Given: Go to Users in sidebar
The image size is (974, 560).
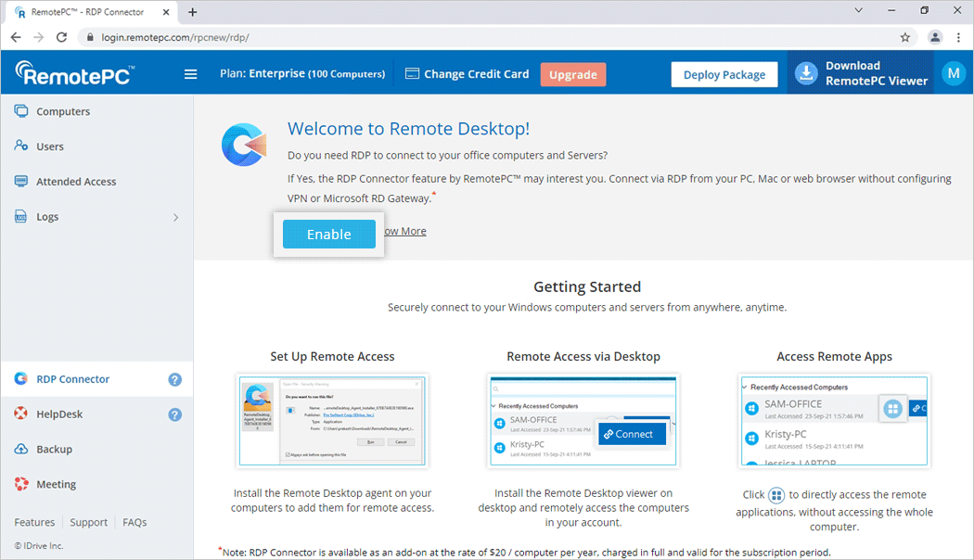Looking at the screenshot, I should click(x=50, y=146).
